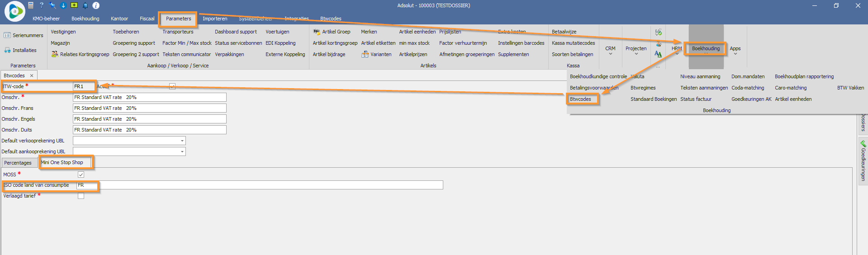Image resolution: width=868 pixels, height=255 pixels.
Task: Click the blue pushpin icon
Action: [52, 5]
